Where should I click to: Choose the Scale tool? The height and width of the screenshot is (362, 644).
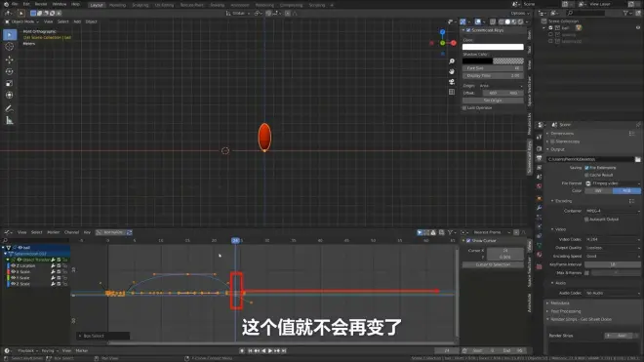(x=10, y=83)
